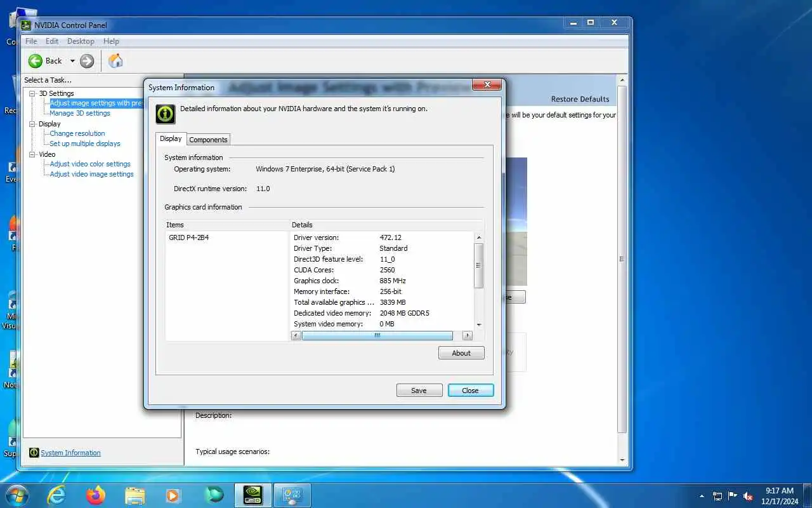Click the About button
Screen dimensions: 812x508
pyautogui.click(x=461, y=353)
